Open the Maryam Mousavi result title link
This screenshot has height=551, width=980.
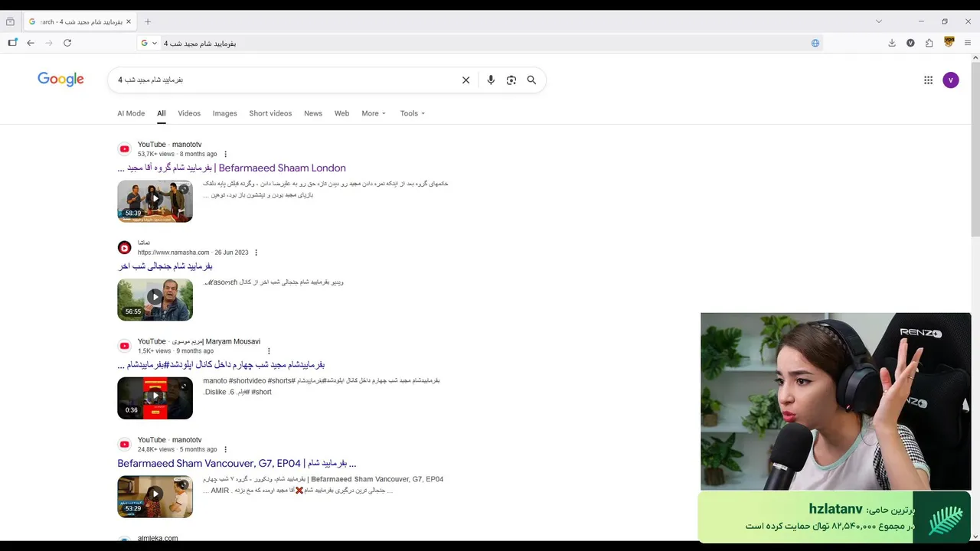[221, 365]
